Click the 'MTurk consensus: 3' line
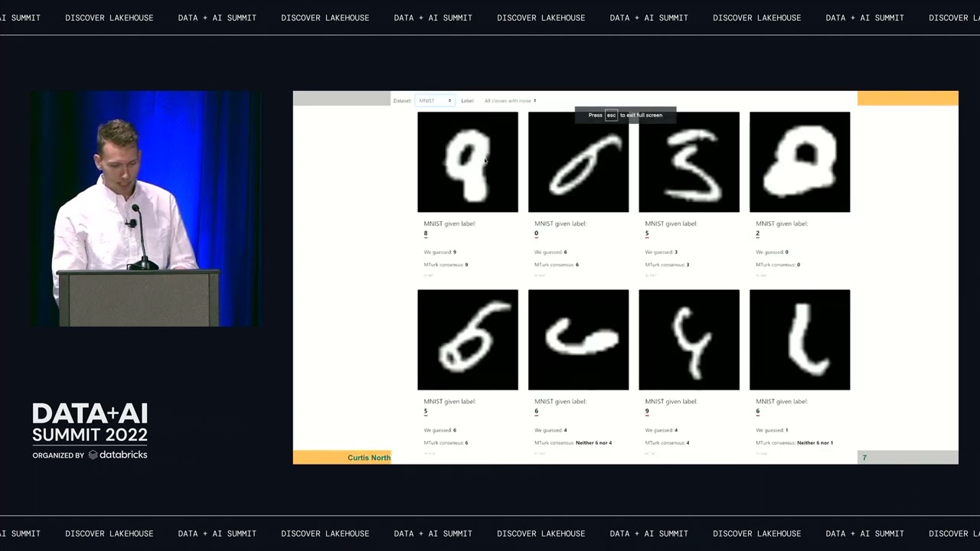The width and height of the screenshot is (980, 551). [x=668, y=265]
